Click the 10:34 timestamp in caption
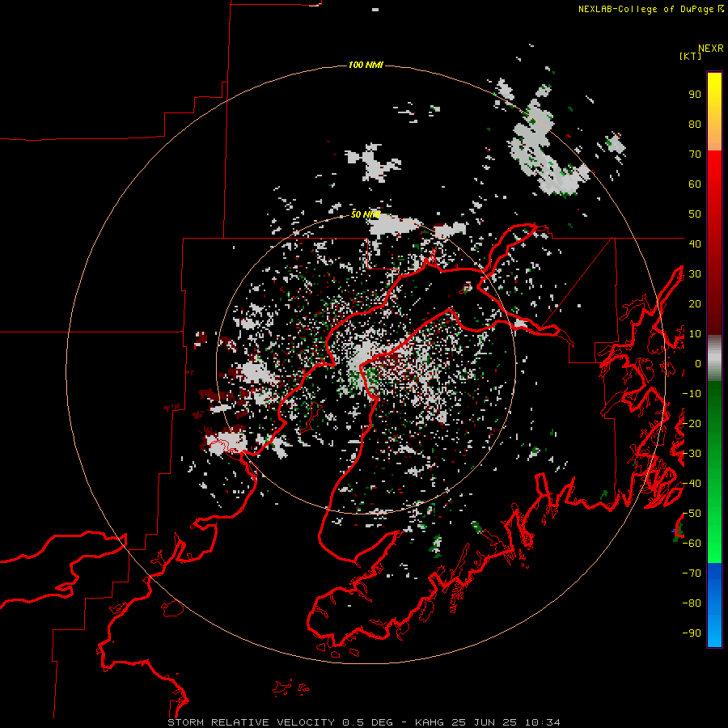This screenshot has width=728, height=728. click(x=542, y=722)
